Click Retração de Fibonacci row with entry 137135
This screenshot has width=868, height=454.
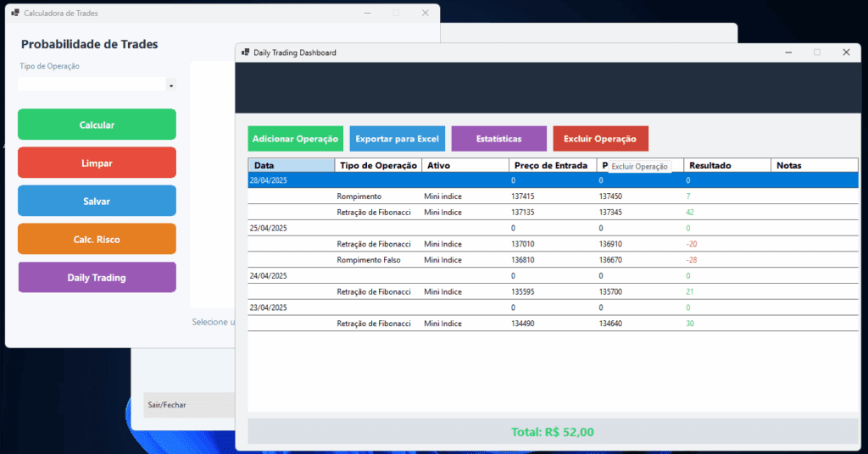(553, 212)
